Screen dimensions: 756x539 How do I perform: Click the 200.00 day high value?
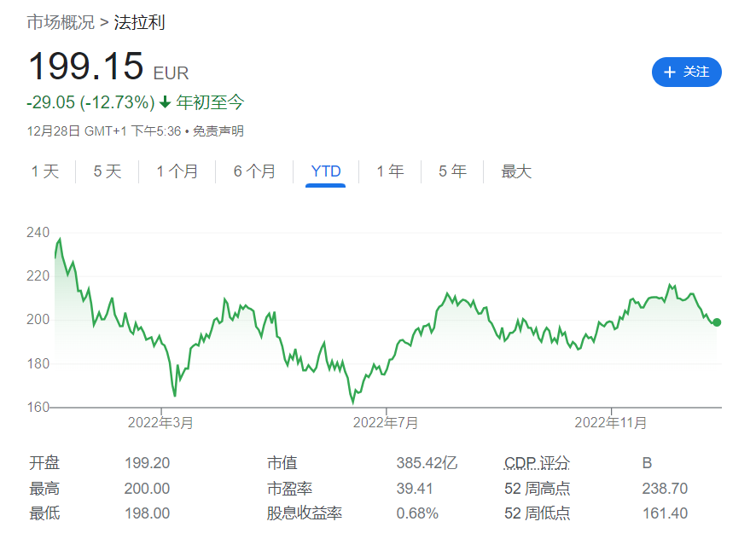point(147,489)
